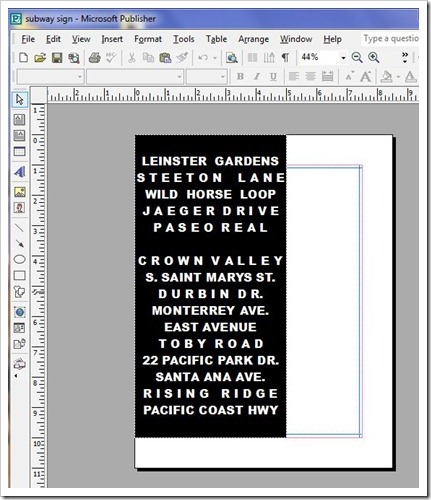Click the Zoom Out magnifier icon
The image size is (431, 500).
point(357,58)
